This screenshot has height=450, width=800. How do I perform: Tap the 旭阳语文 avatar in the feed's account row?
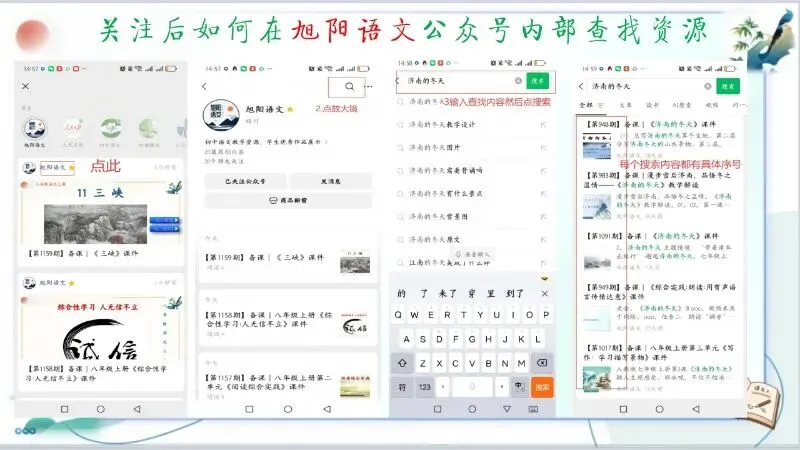point(35,128)
